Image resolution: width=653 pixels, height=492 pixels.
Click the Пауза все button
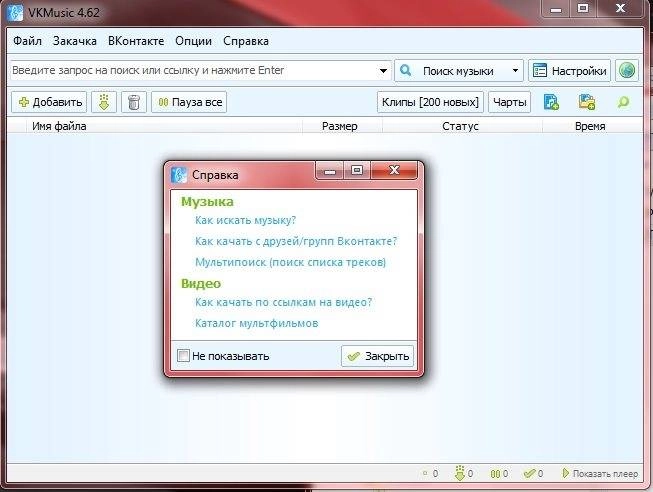coord(189,102)
